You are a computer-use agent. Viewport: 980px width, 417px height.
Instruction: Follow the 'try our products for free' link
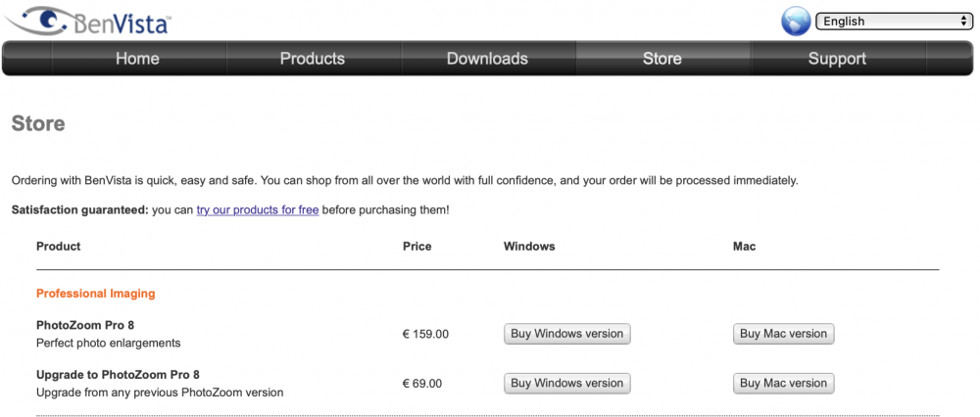258,209
